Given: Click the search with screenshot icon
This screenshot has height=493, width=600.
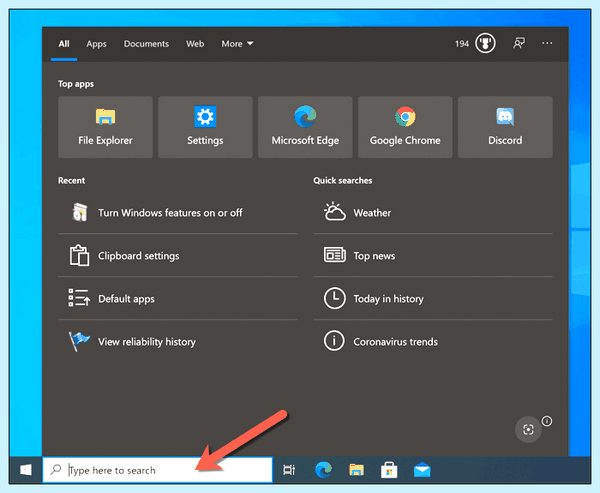Looking at the screenshot, I should click(528, 429).
